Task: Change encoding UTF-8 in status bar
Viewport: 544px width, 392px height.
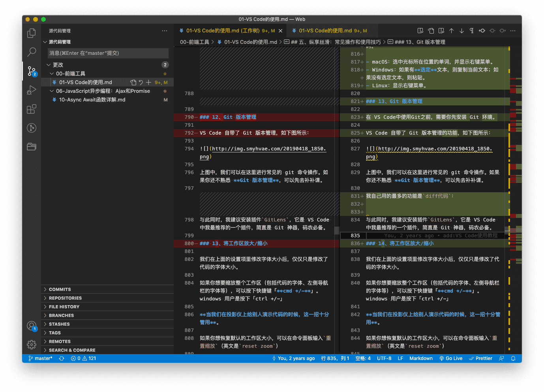Action: pos(384,358)
